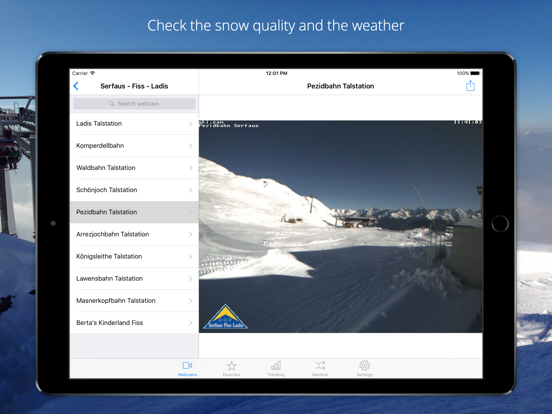Choose Königsleithe Talstation webcam
Image resolution: width=552 pixels, height=414 pixels.
pyautogui.click(x=134, y=256)
